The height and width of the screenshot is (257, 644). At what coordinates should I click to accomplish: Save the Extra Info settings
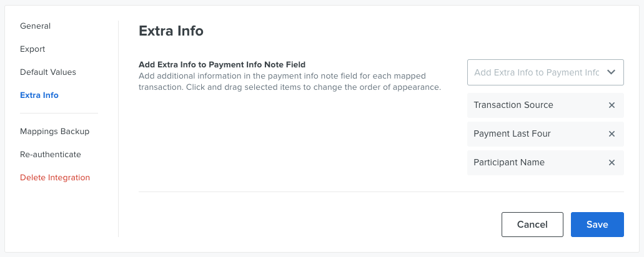pyautogui.click(x=597, y=225)
